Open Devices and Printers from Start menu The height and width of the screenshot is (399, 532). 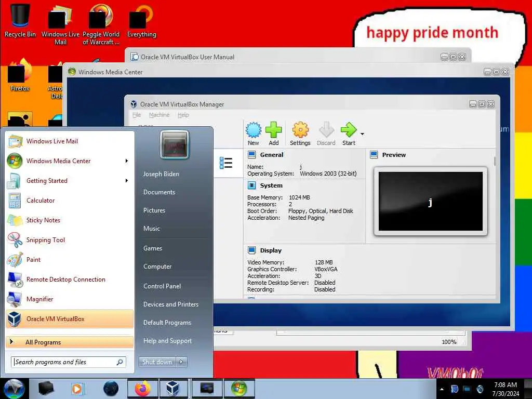[170, 304]
